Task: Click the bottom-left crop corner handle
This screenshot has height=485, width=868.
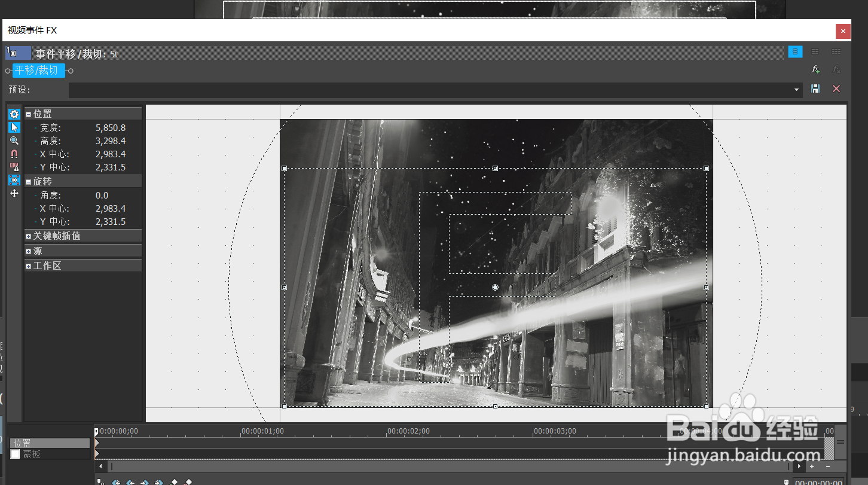Action: (x=284, y=406)
